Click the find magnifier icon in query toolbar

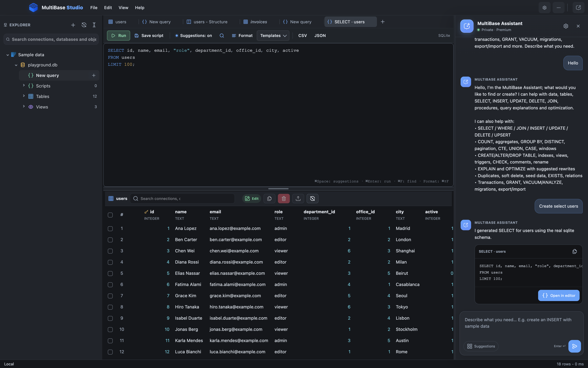(222, 36)
